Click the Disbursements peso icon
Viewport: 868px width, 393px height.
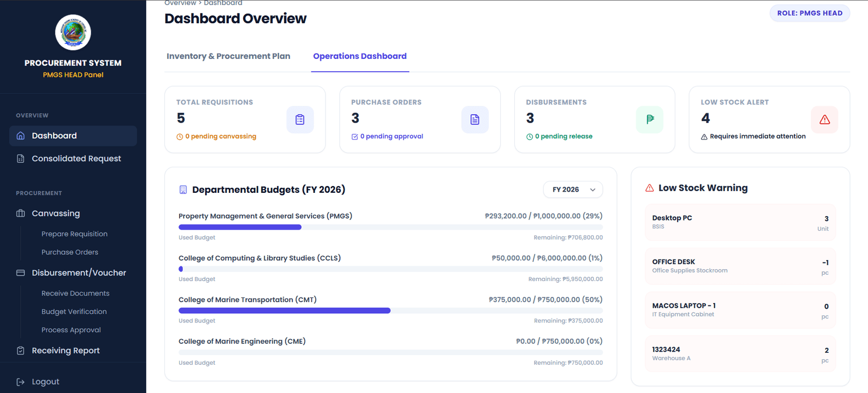[650, 120]
